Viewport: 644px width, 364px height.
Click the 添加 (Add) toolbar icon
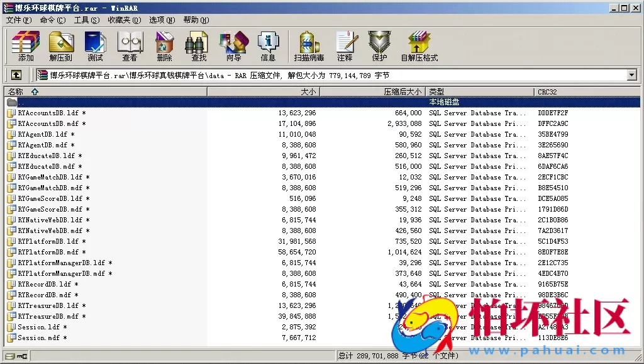25,45
